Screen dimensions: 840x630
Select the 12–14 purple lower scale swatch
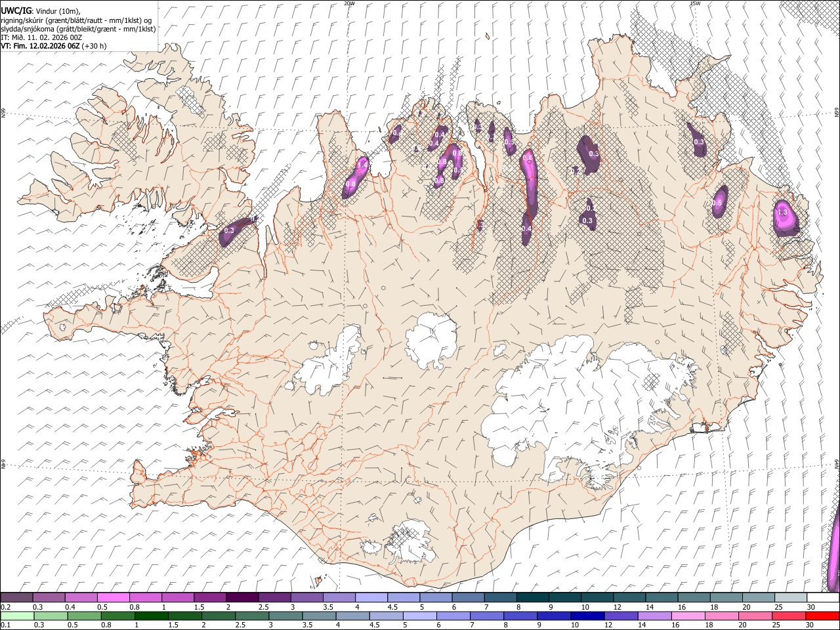tap(621, 616)
